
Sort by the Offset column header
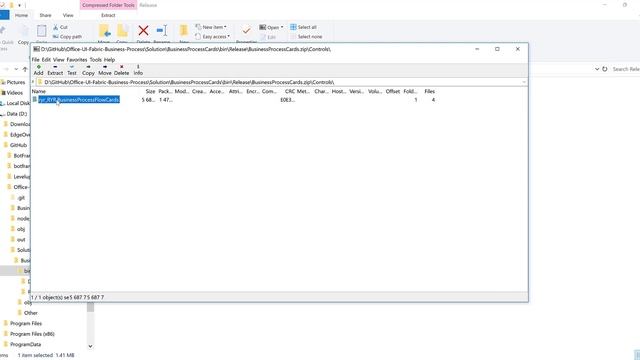coord(393,91)
